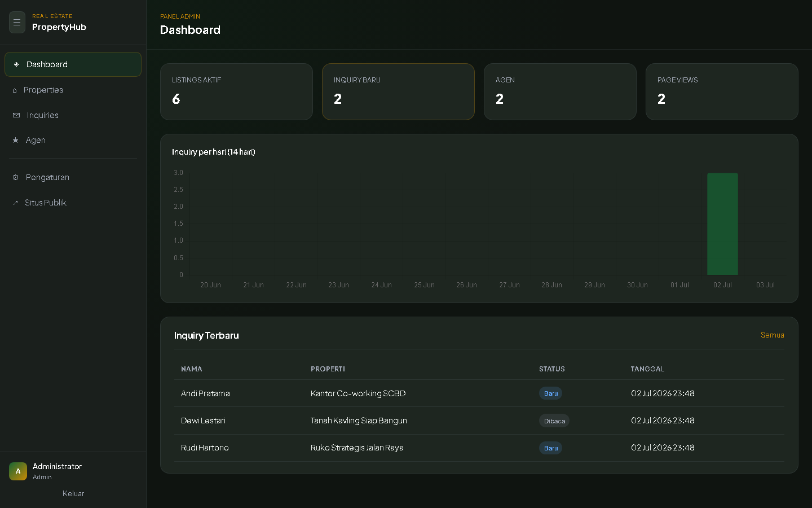Go to Pengaturan settings page
This screenshot has height=508, width=812.
[73, 177]
